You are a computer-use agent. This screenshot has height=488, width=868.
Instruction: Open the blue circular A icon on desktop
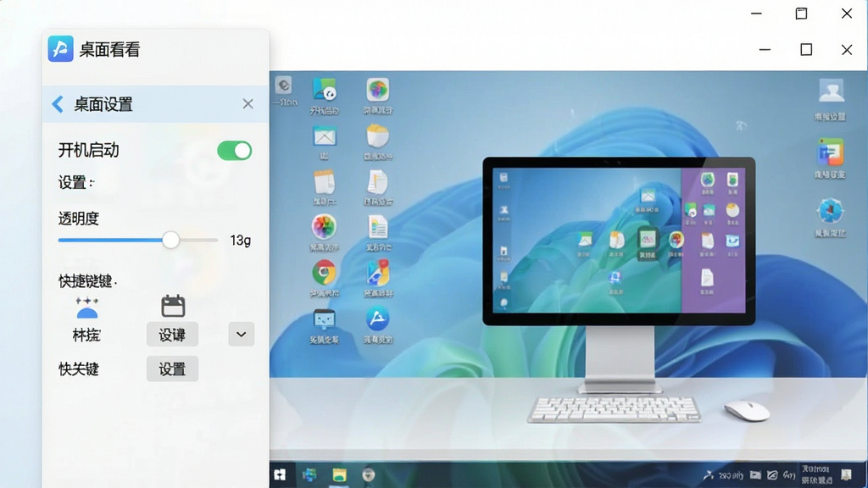(x=377, y=319)
